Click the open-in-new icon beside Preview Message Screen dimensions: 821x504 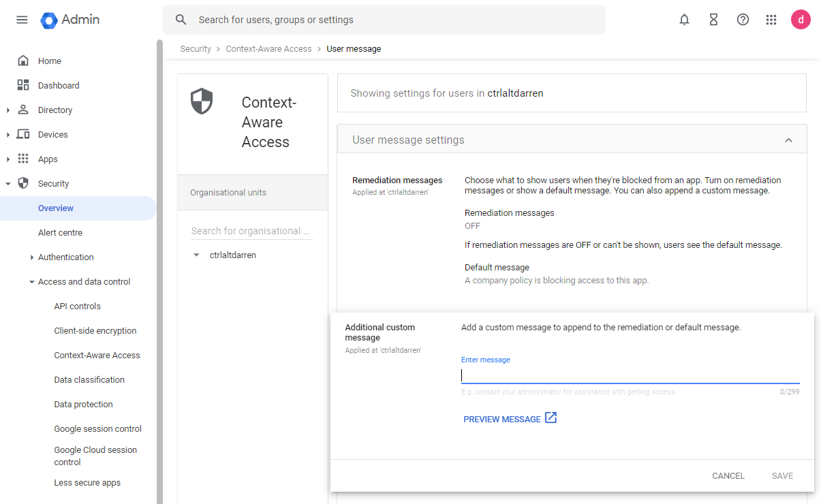tap(551, 418)
